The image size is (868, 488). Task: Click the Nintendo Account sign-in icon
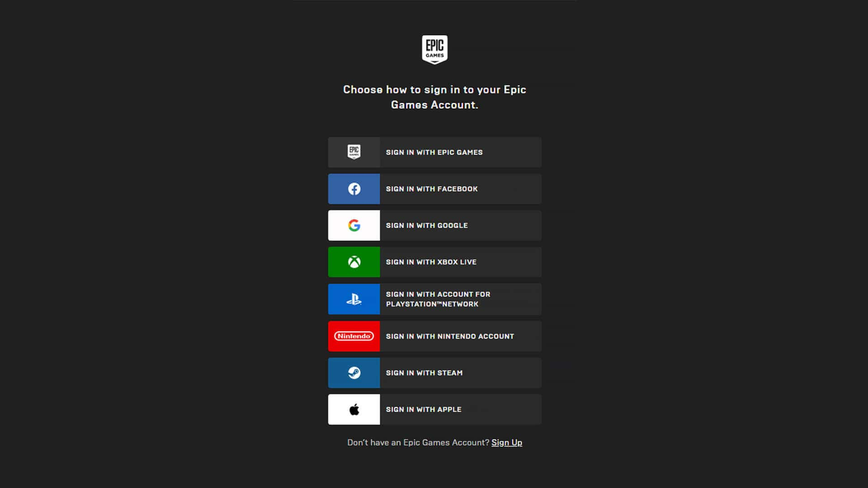coord(354,336)
